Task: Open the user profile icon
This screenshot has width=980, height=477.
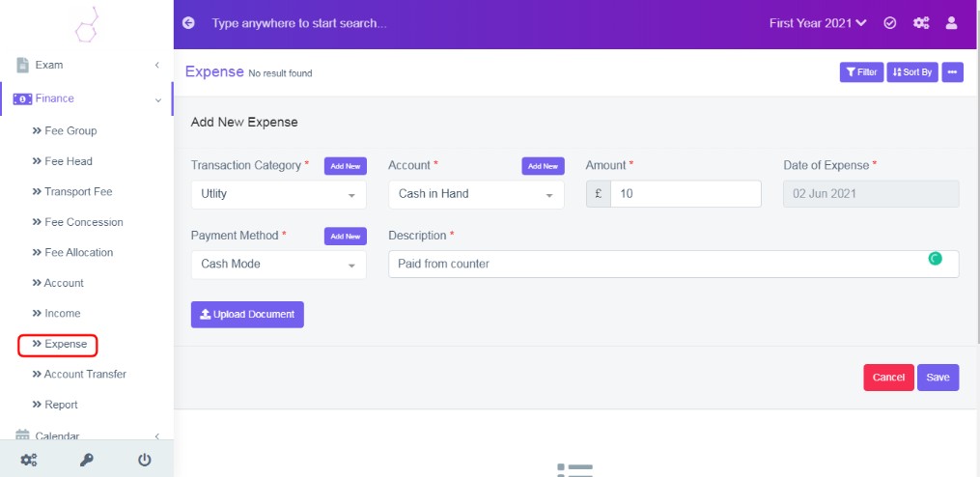Action: [951, 23]
